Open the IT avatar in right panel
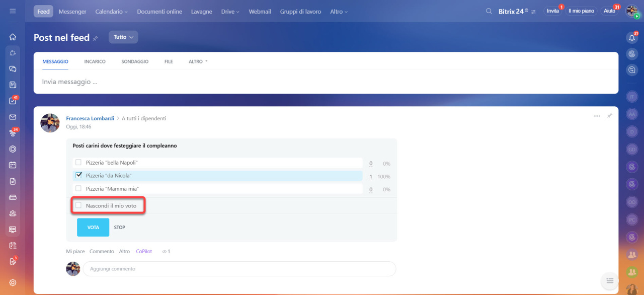This screenshot has width=644, height=295. (x=632, y=96)
